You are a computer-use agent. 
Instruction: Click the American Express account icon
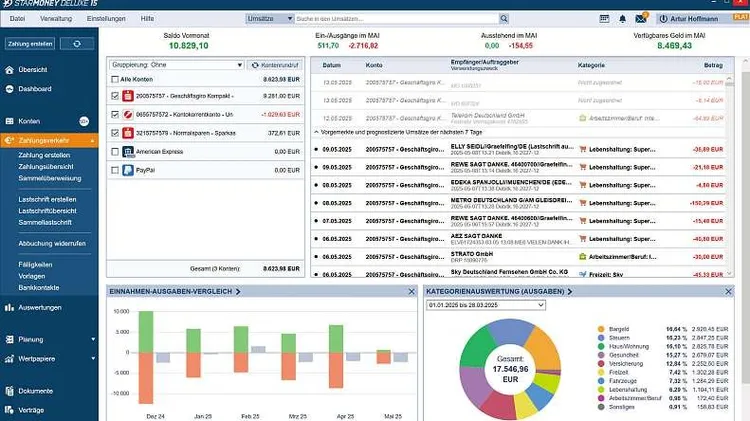(128, 152)
